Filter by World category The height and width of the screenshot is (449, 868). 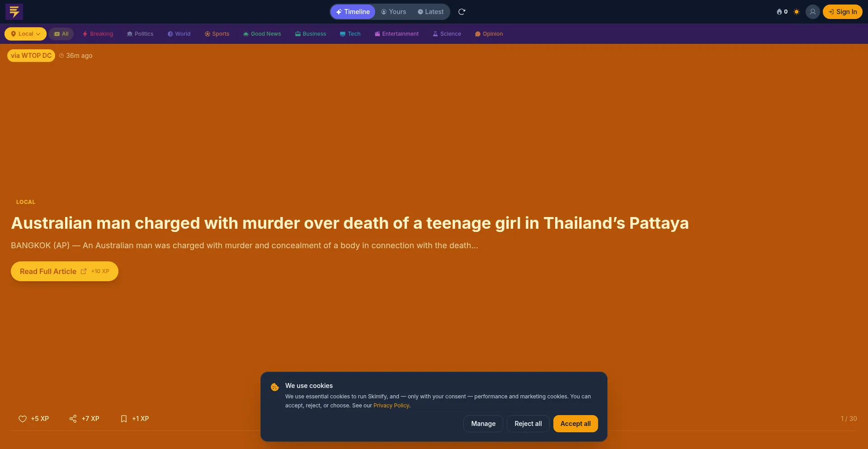point(179,34)
